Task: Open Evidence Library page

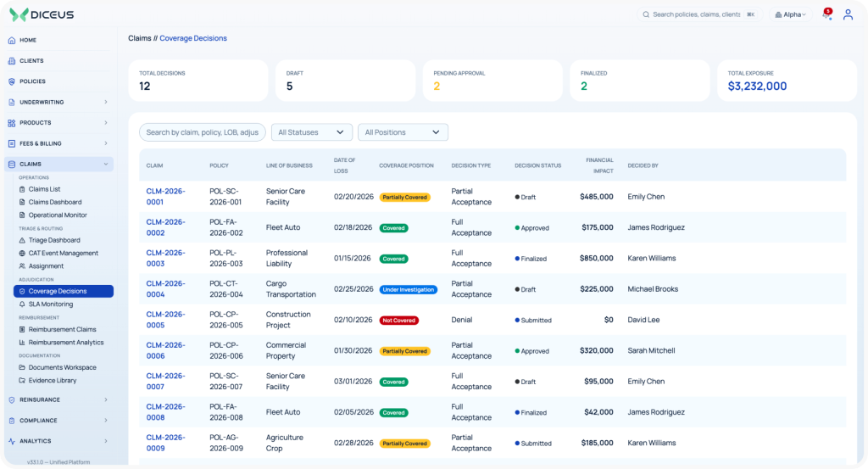Action: pos(53,381)
